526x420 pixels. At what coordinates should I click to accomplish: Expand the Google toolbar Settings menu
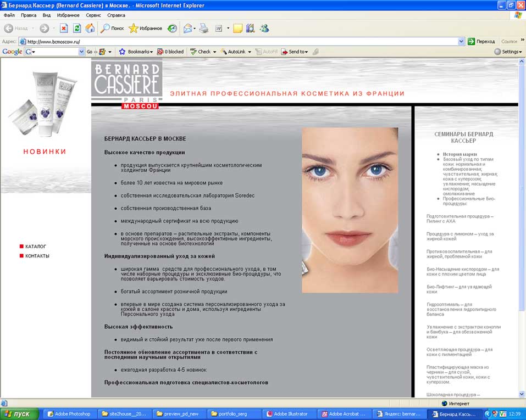point(508,52)
